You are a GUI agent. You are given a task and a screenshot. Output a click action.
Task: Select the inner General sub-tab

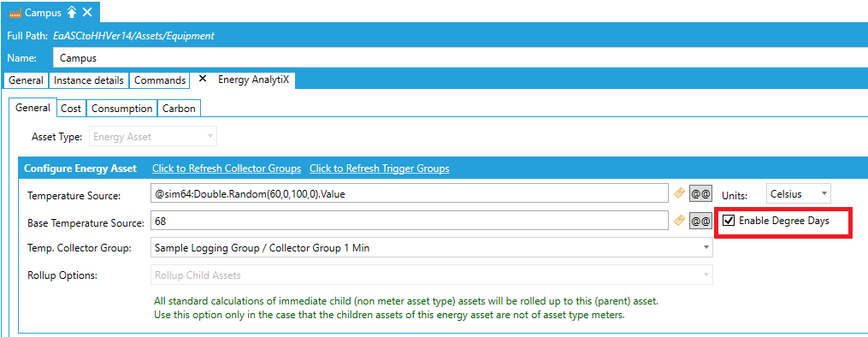[x=32, y=108]
